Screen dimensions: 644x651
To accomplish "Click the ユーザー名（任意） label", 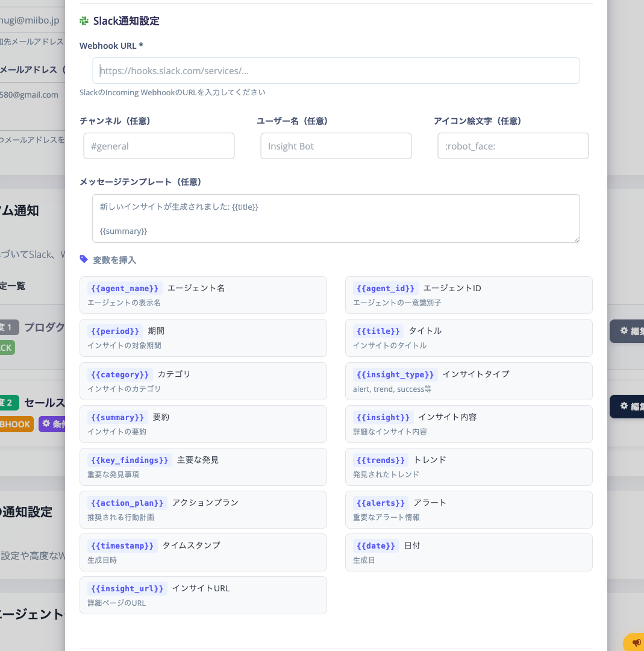I will [x=292, y=121].
